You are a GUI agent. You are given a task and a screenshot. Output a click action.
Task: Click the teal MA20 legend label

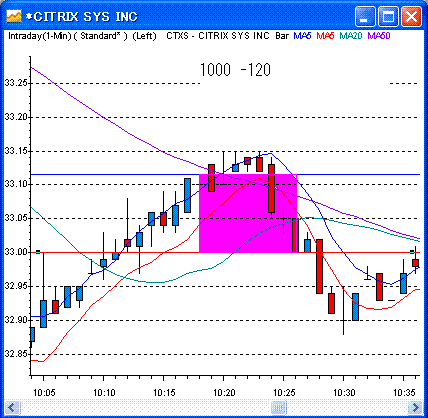(x=351, y=36)
